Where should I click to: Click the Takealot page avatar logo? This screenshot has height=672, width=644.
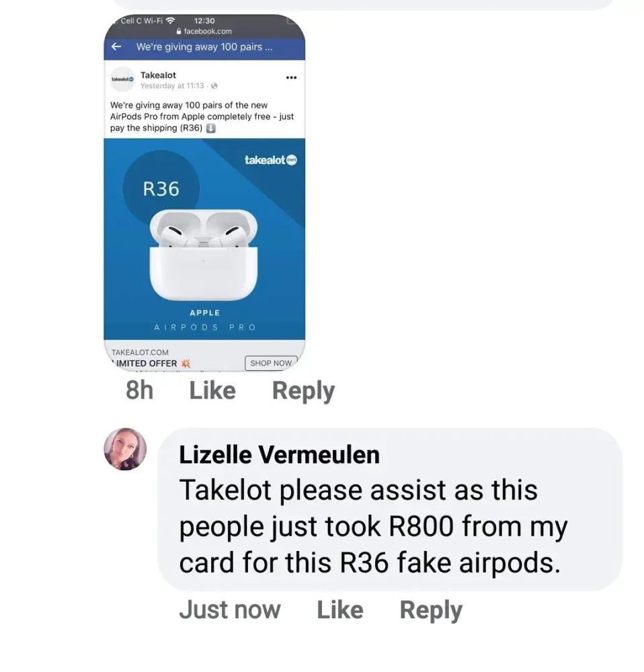coord(122,79)
